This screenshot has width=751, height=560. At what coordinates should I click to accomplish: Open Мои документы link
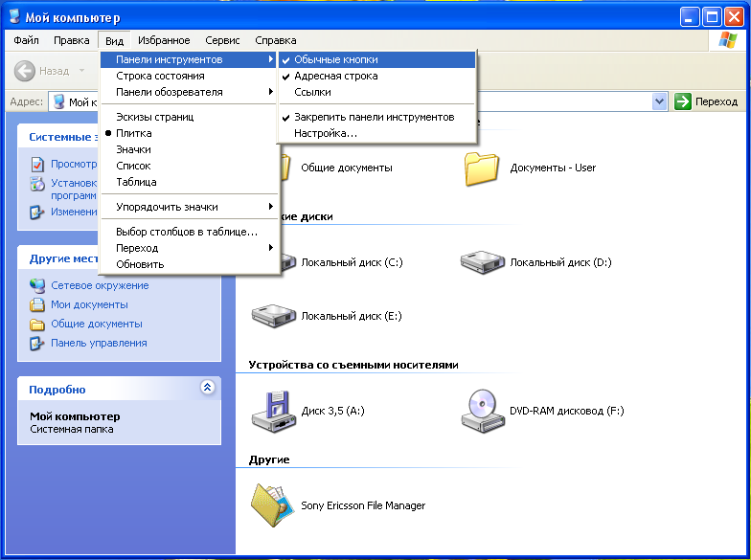90,304
